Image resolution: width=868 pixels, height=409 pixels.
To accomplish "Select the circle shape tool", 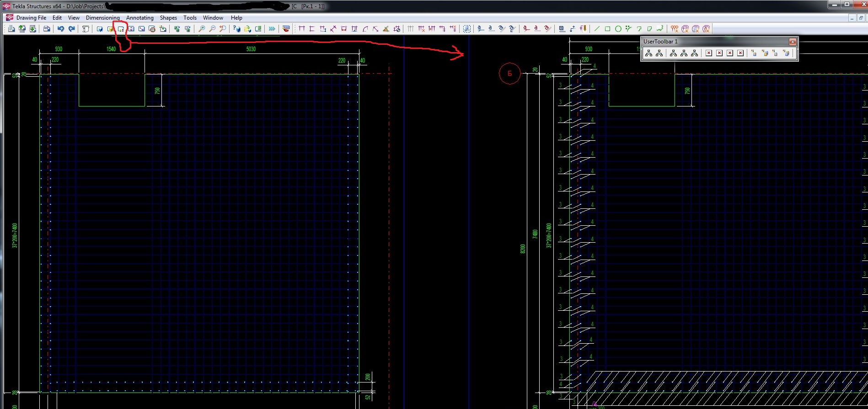I will (x=618, y=29).
